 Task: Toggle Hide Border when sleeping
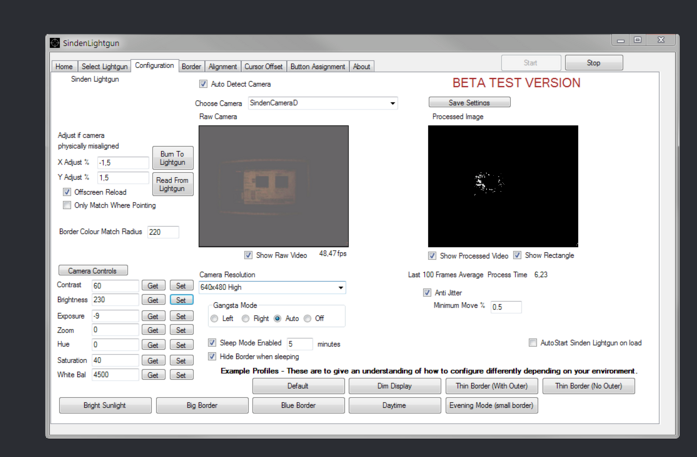(212, 357)
